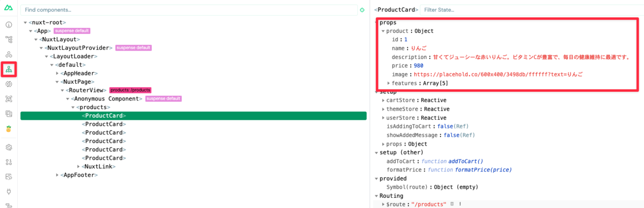Select the highlighted ProductCard tree row
The height and width of the screenshot is (208, 644).
tap(193, 116)
